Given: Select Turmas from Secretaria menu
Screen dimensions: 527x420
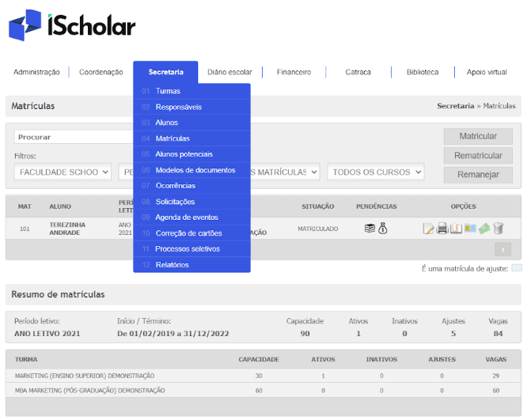Looking at the screenshot, I should [x=192, y=91].
